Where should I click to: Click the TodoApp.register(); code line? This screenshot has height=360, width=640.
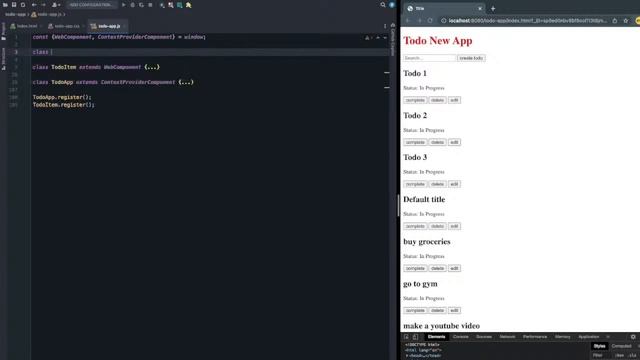pyautogui.click(x=62, y=97)
